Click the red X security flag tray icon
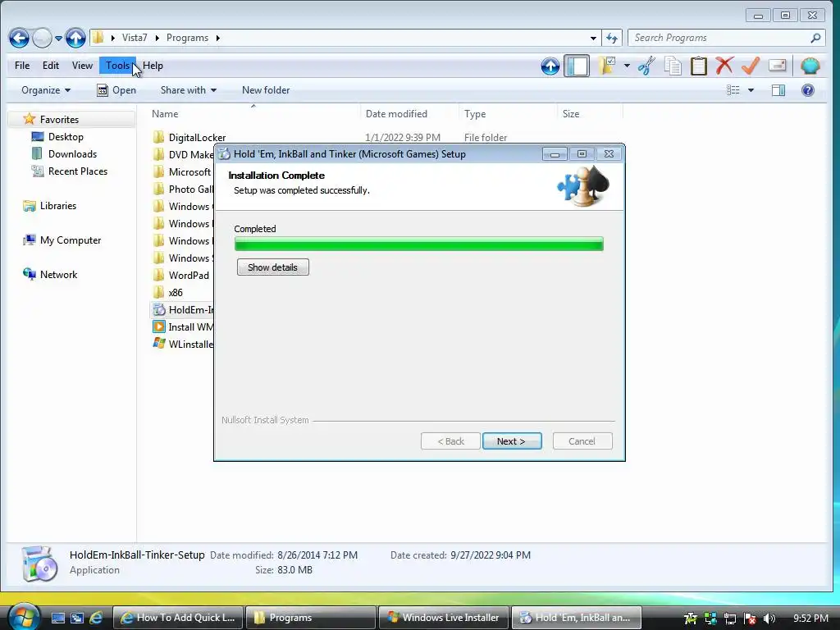 (x=750, y=619)
